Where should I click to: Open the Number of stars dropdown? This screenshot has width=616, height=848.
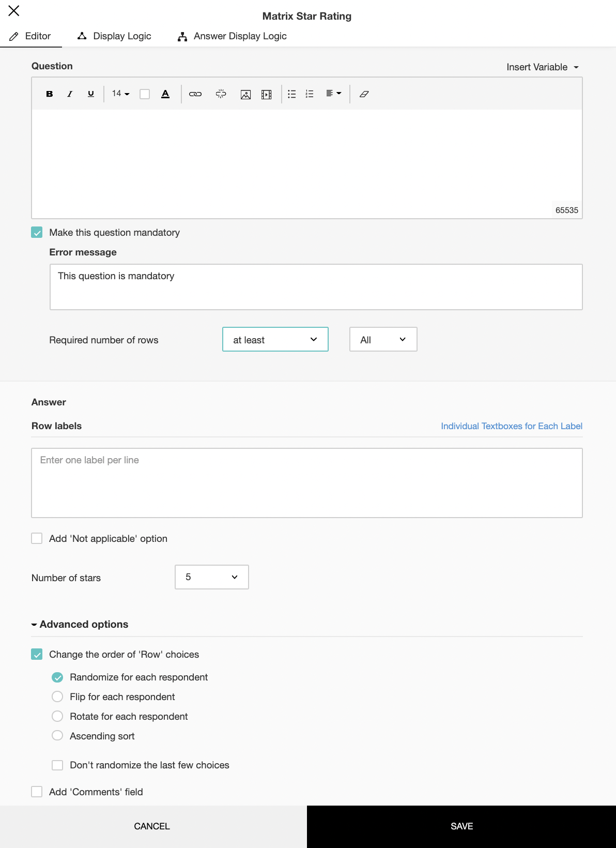pos(212,577)
